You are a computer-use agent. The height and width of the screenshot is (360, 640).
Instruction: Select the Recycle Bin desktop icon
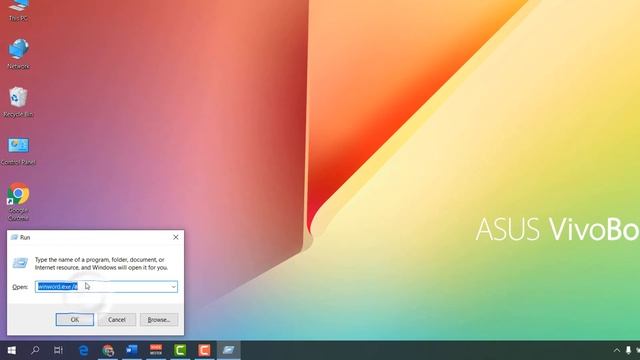18,102
